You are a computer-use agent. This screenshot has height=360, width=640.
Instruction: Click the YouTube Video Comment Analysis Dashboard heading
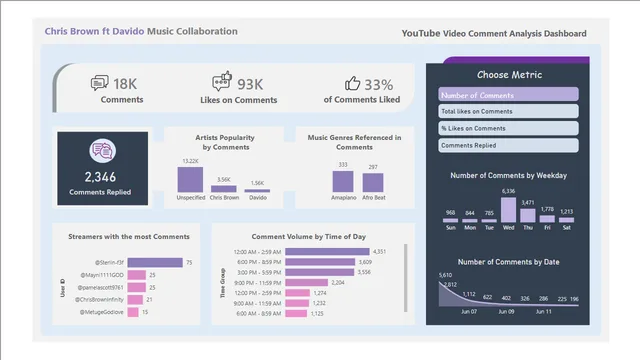494,33
